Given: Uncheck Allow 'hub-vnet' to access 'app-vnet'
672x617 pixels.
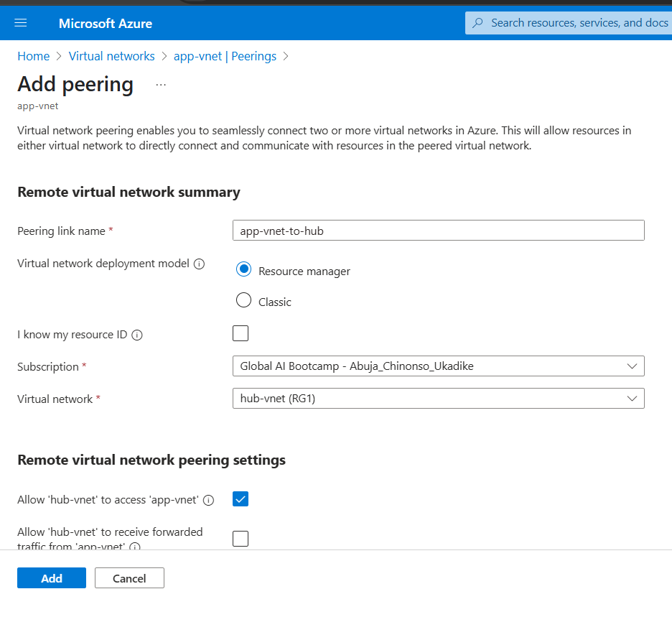Looking at the screenshot, I should (241, 498).
